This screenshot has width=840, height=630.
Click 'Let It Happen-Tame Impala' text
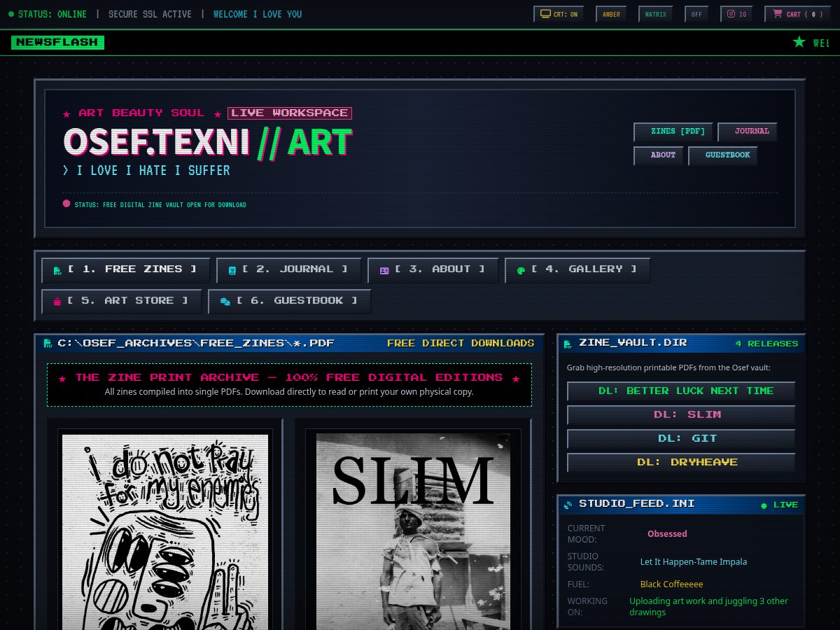pyautogui.click(x=694, y=562)
